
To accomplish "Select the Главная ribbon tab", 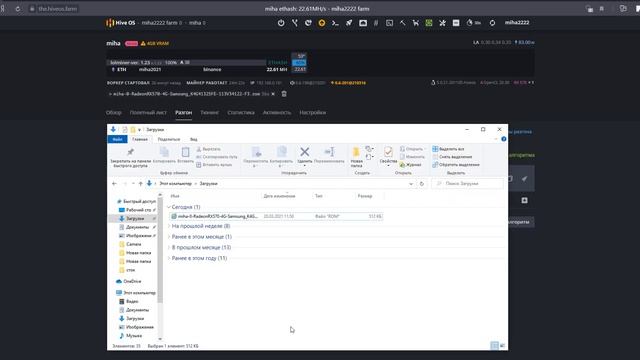I will 140,139.
